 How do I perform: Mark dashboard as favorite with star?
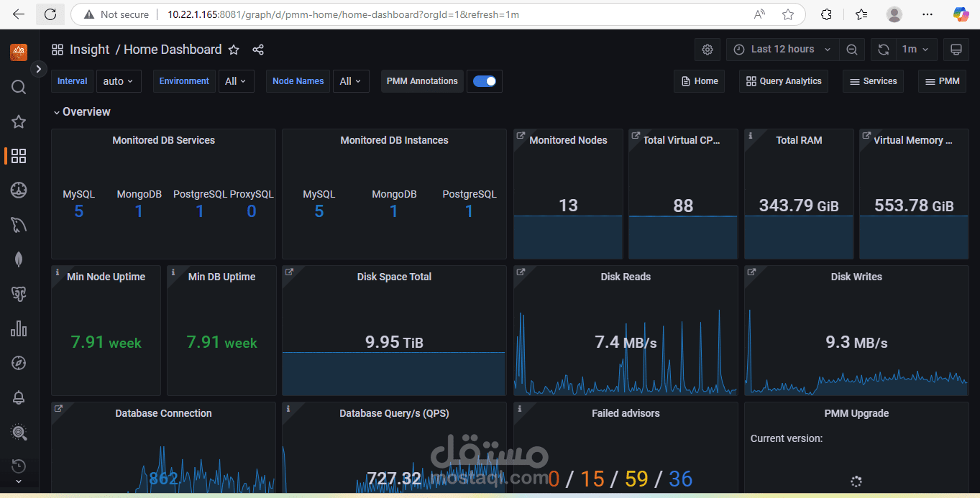pyautogui.click(x=234, y=50)
